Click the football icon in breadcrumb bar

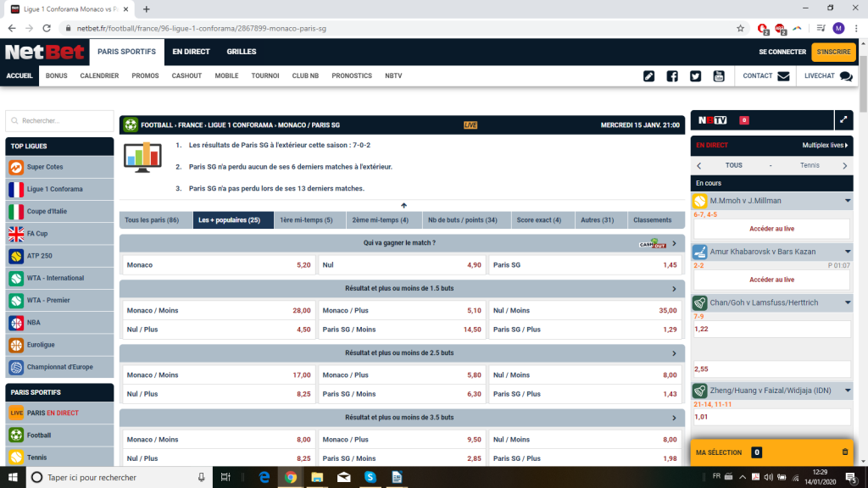click(131, 125)
